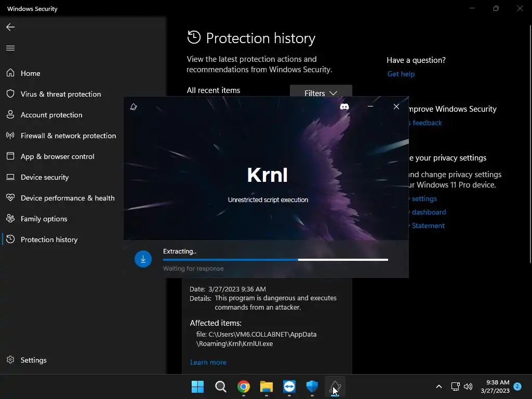Click the privacy settings link
The image size is (532, 399).
pyautogui.click(x=423, y=198)
